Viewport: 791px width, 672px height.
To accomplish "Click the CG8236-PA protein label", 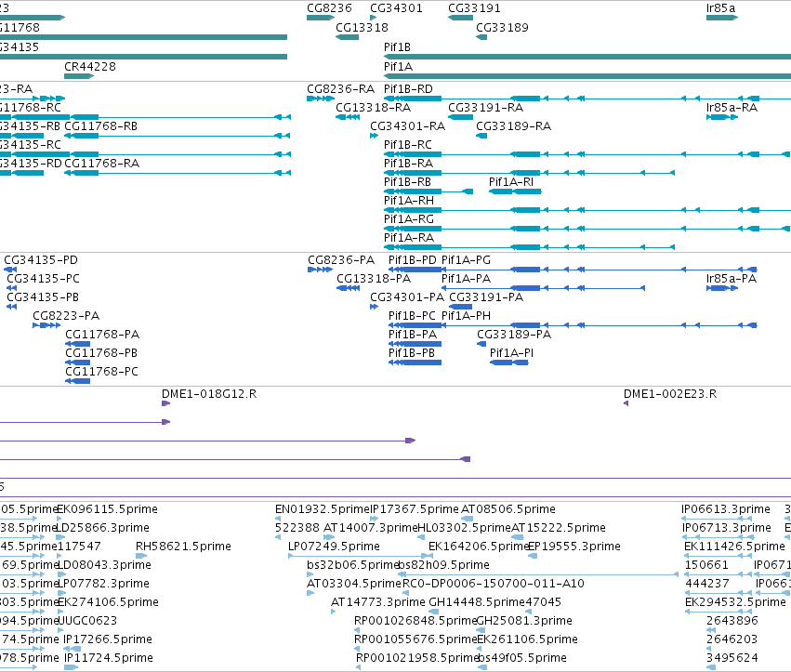I will (341, 260).
